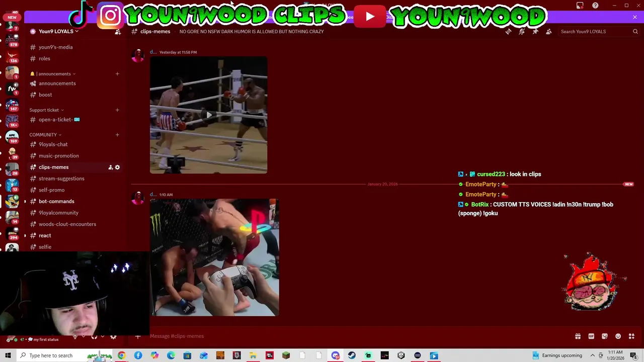Image resolution: width=644 pixels, height=362 pixels.
Task: Click the clips-memes channel header title
Action: coord(155,32)
